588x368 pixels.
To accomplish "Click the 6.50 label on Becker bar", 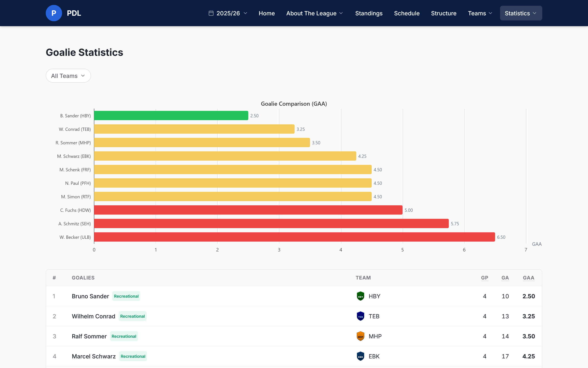I will [501, 237].
